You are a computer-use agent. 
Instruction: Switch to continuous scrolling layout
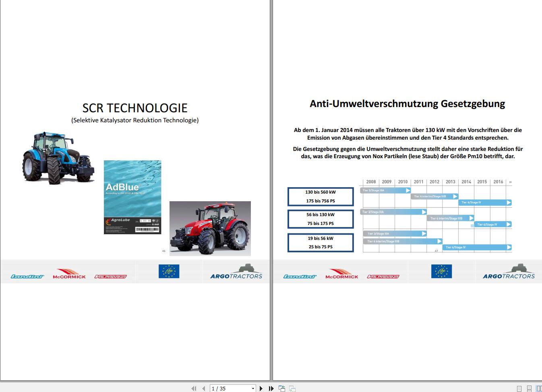pyautogui.click(x=529, y=388)
